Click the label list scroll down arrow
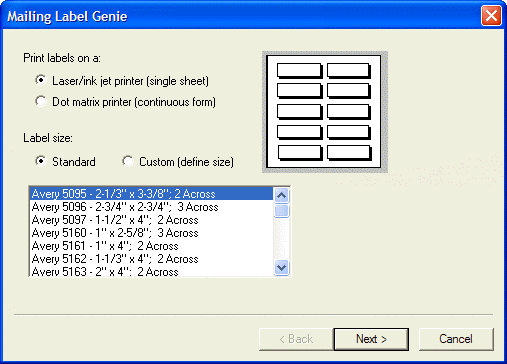The height and width of the screenshot is (364, 507). click(x=282, y=268)
